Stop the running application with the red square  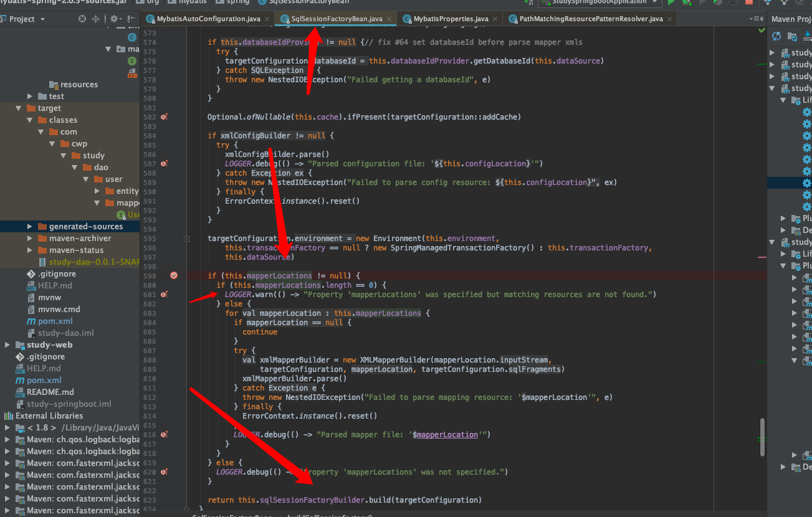click(x=748, y=3)
